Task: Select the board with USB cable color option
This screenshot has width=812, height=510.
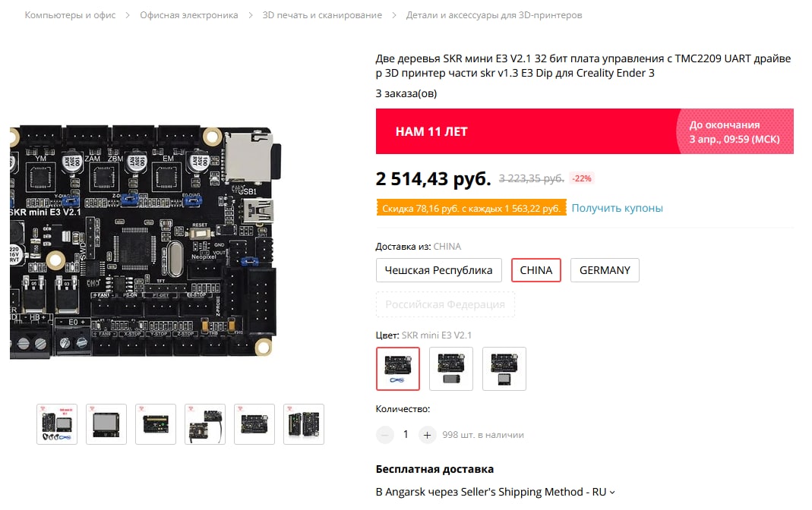Action: point(398,368)
